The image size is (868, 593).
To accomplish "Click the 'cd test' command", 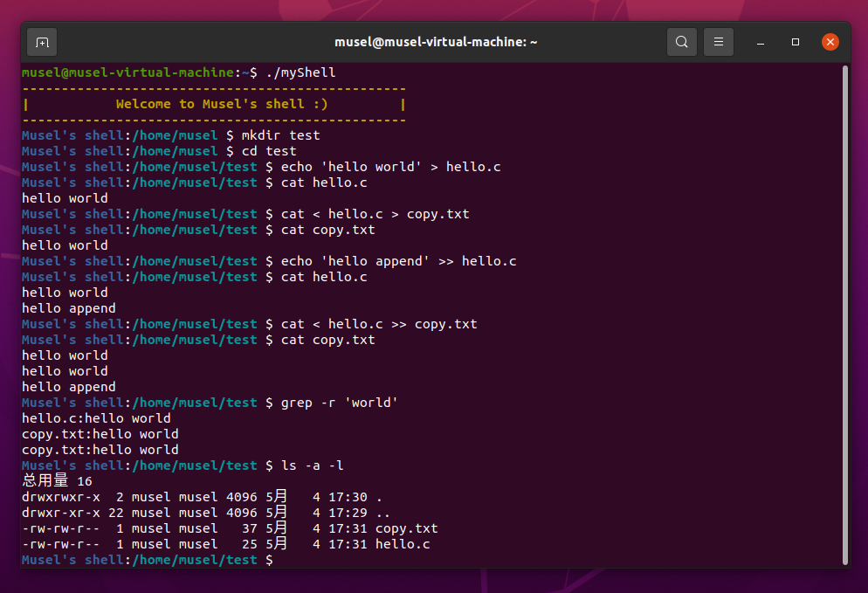I will click(x=269, y=151).
